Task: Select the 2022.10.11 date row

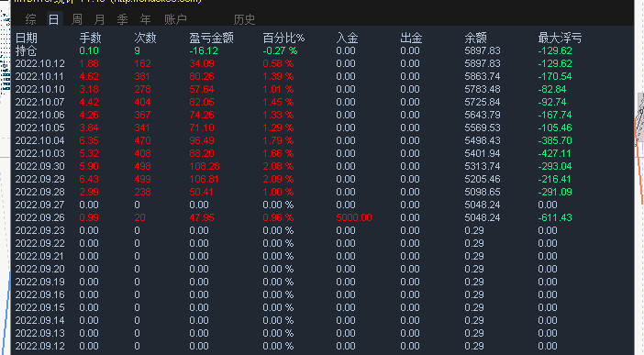Action: point(39,76)
